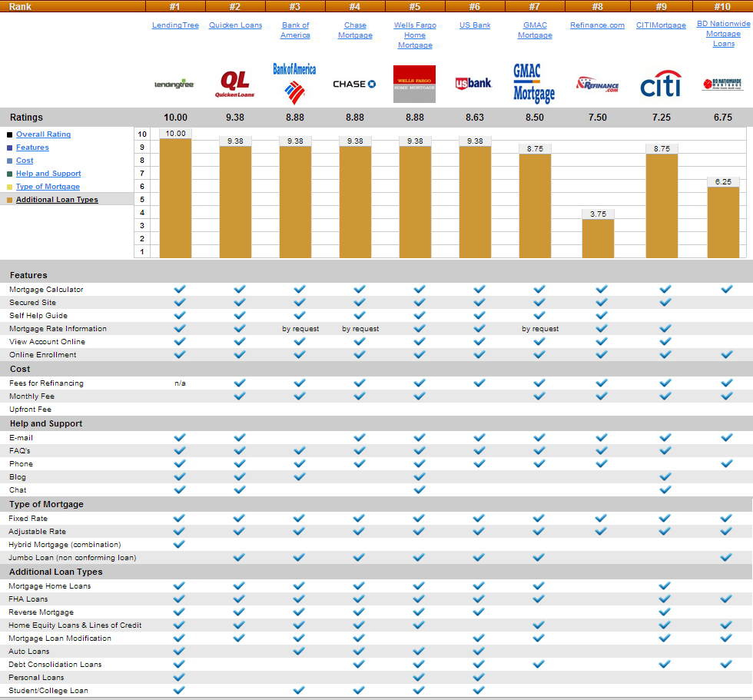Click LendingTree's Mortgage Calculator checkmark
753x700 pixels.
click(x=180, y=289)
